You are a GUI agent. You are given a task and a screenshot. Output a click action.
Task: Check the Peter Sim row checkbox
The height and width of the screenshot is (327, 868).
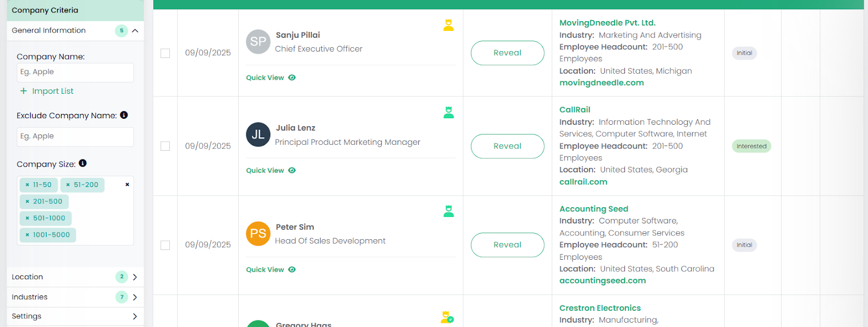pos(165,245)
